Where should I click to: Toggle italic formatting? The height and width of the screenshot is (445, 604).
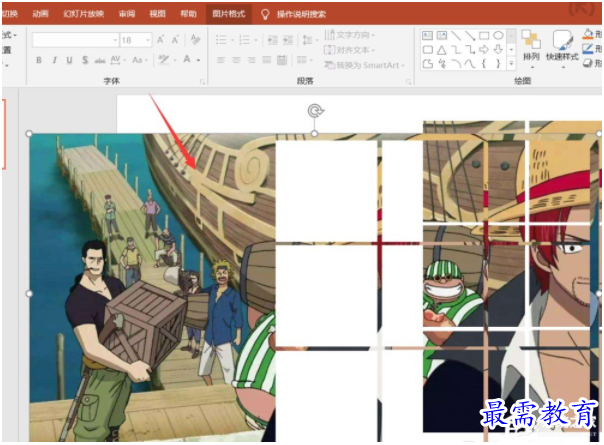[x=54, y=60]
